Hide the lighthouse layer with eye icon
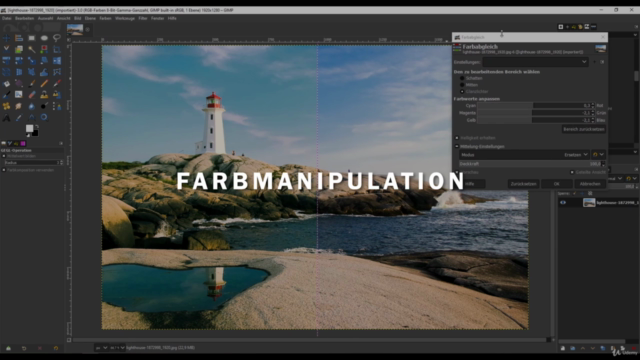 tap(563, 202)
